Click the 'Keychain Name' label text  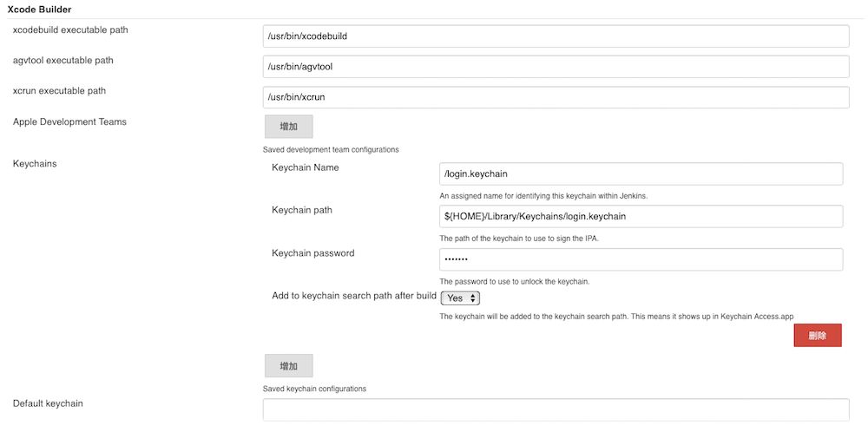pos(305,167)
